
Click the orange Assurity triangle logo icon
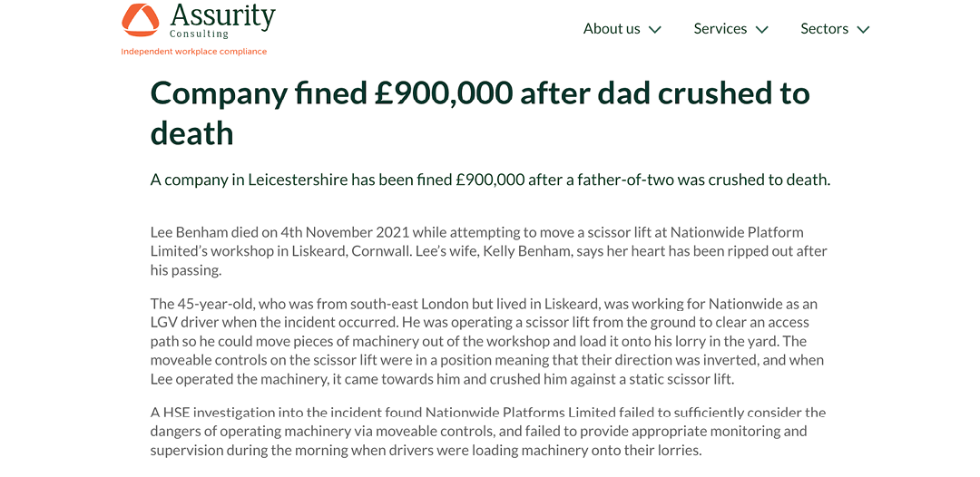[141, 21]
